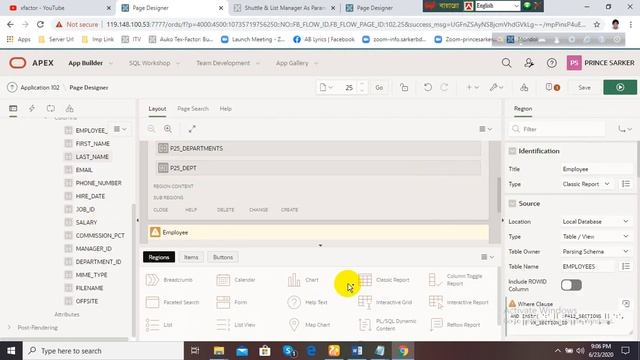The image size is (640, 360).
Task: Pick the Help Text region type
Action: [x=307, y=302]
